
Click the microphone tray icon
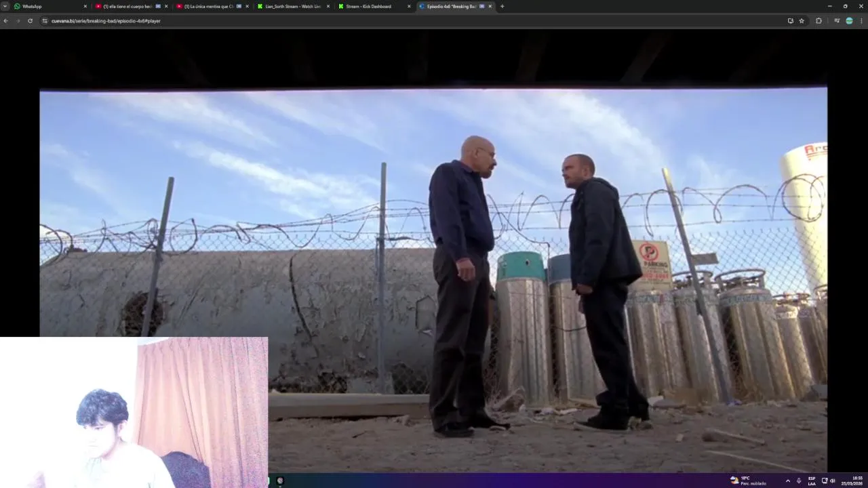(799, 481)
